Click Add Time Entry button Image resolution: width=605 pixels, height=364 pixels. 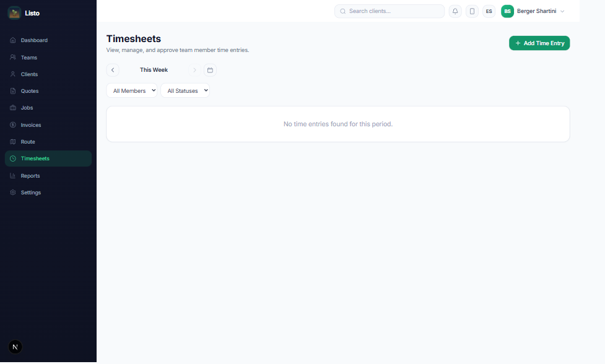tap(539, 43)
